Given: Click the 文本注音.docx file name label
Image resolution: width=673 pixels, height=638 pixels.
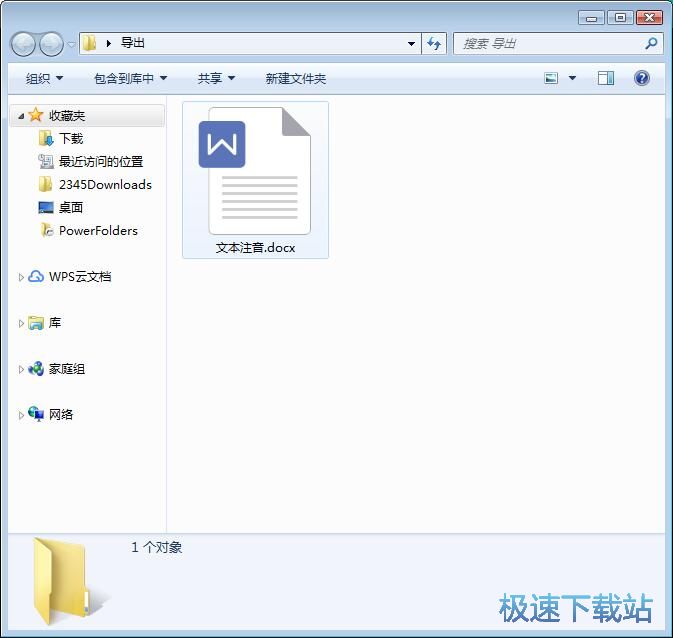Looking at the screenshot, I should click(255, 248).
